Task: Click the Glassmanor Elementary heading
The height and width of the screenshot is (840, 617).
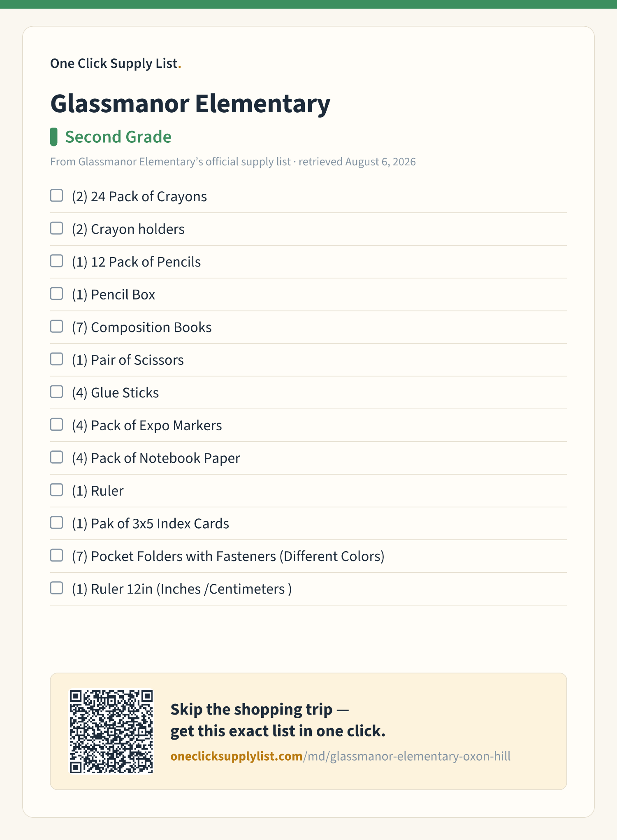Action: pos(190,103)
